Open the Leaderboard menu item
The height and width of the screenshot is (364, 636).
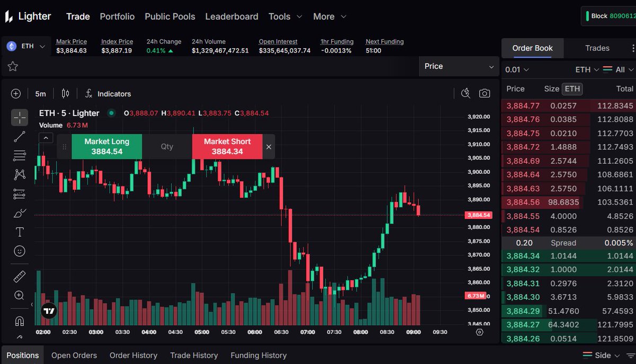(x=232, y=16)
